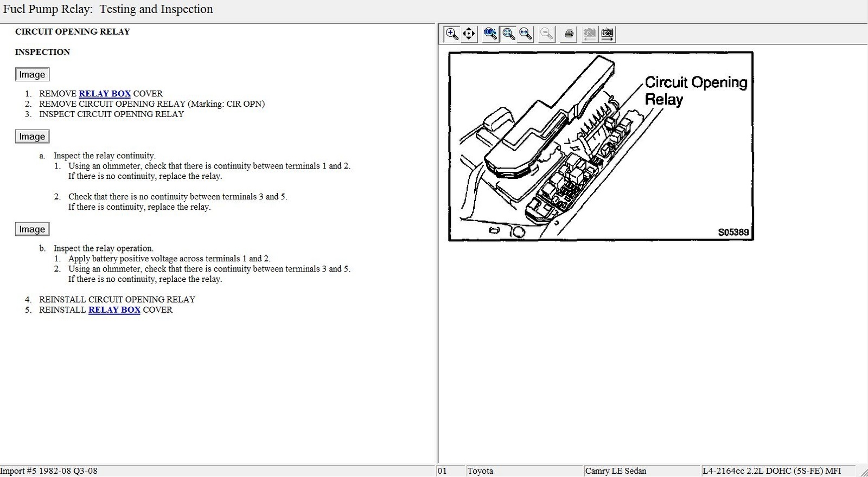This screenshot has height=477, width=868.
Task: Go to the next image
Action: coord(607,34)
